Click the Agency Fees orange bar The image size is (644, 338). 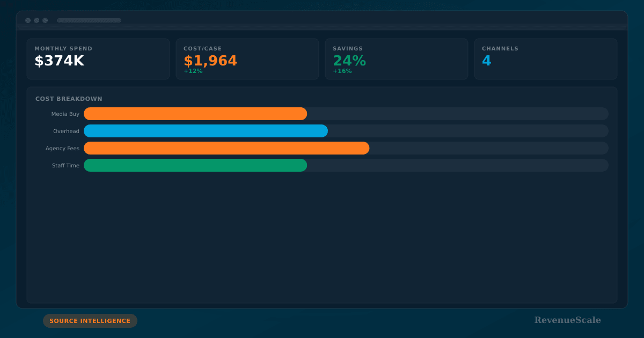point(226,148)
